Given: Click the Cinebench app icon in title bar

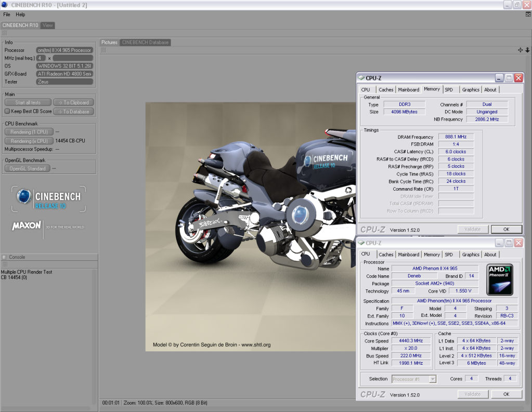Looking at the screenshot, I should pos(4,5).
